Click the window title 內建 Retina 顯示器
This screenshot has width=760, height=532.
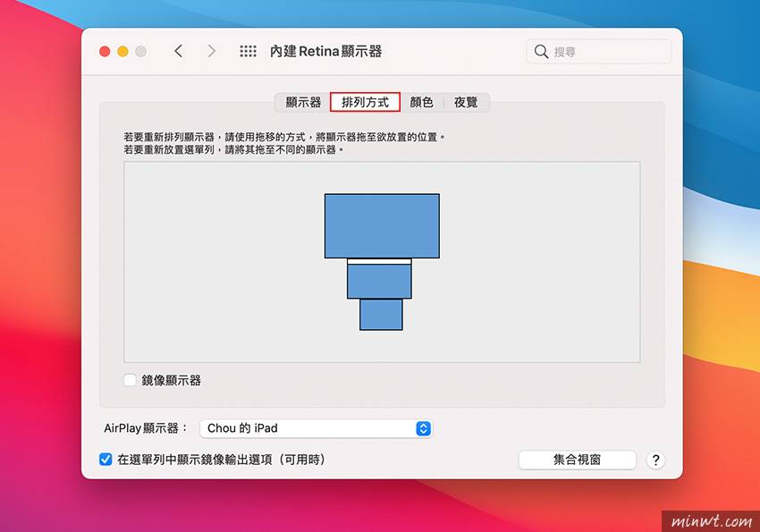point(325,51)
